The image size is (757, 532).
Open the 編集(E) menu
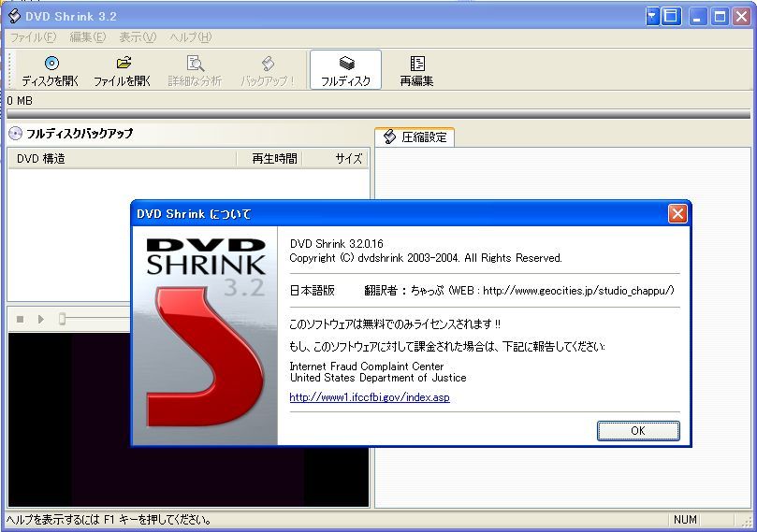87,37
